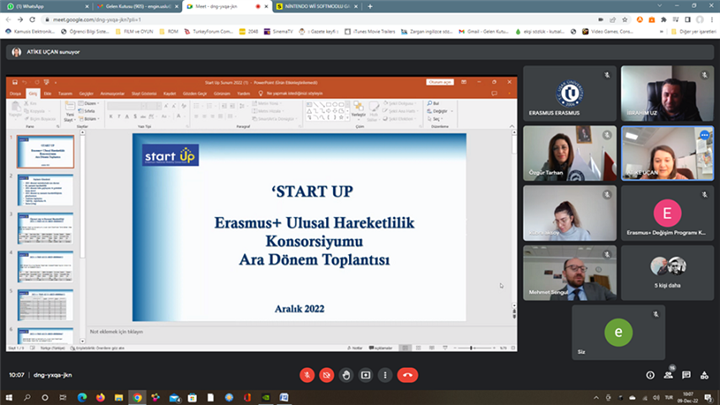This screenshot has width=720, height=405.
Task: Switch to the WhatsApp browser tab
Action: [40, 5]
